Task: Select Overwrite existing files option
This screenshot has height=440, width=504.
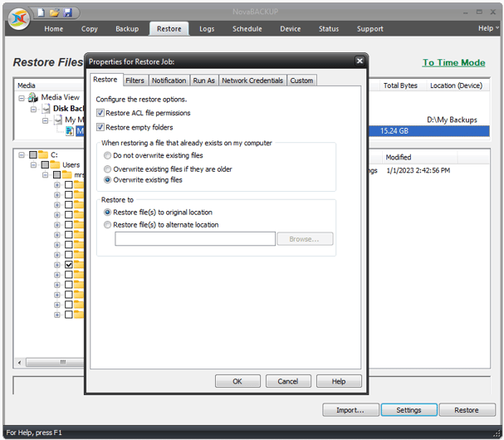Action: coord(107,180)
